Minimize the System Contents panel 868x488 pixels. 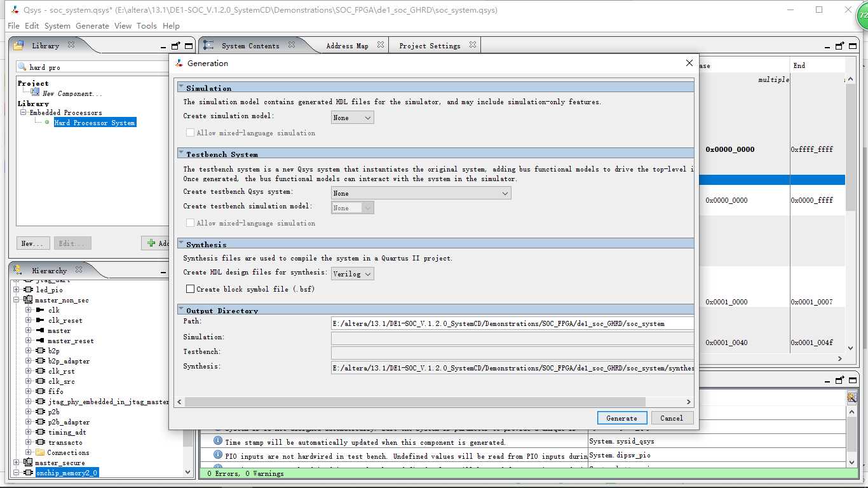coord(827,46)
